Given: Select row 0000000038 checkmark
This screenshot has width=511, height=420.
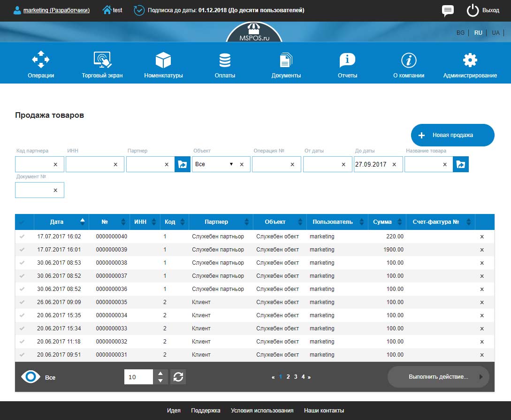Looking at the screenshot, I should (22, 263).
